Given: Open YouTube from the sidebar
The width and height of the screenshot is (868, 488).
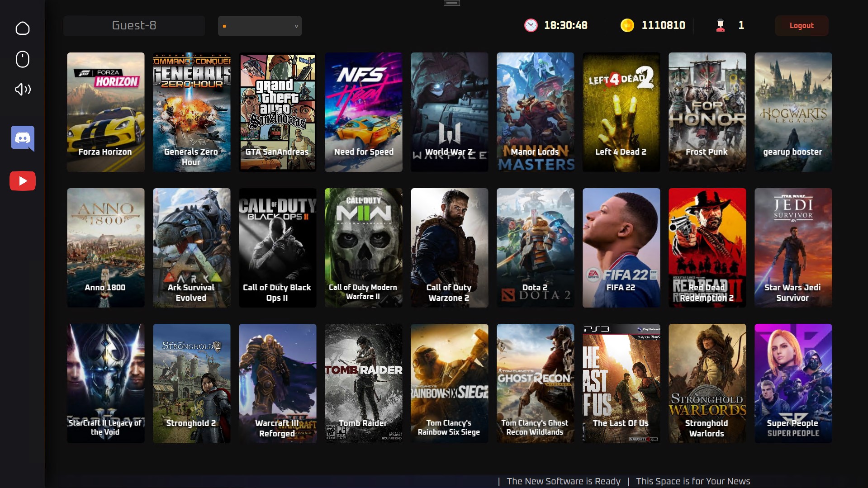Looking at the screenshot, I should click(x=23, y=181).
